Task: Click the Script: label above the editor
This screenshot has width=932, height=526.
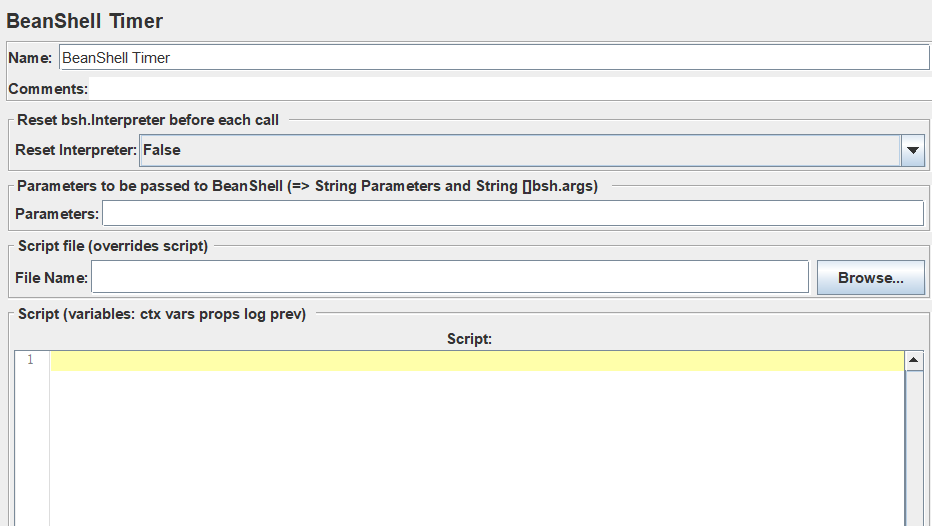Action: coord(470,339)
